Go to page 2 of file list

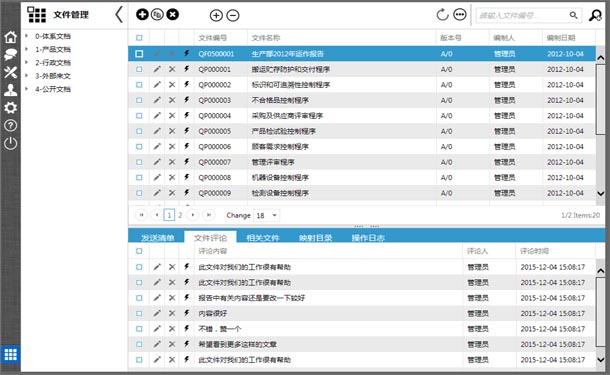pyautogui.click(x=180, y=215)
